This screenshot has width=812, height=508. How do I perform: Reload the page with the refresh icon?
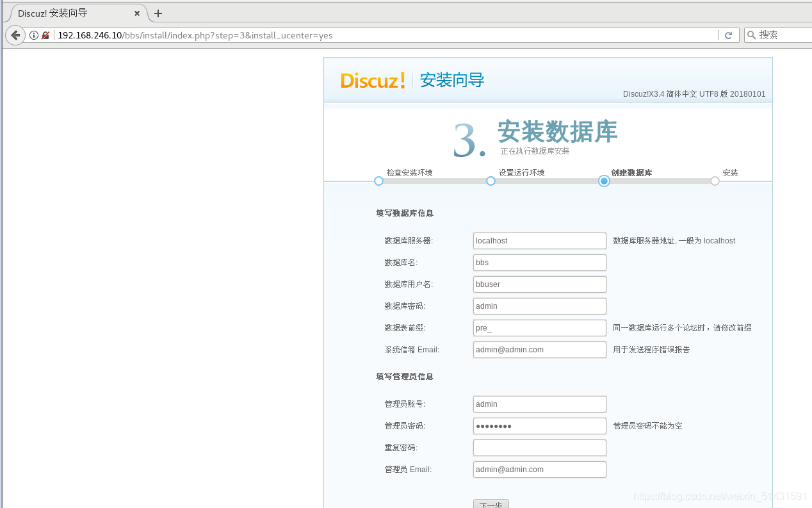click(728, 35)
